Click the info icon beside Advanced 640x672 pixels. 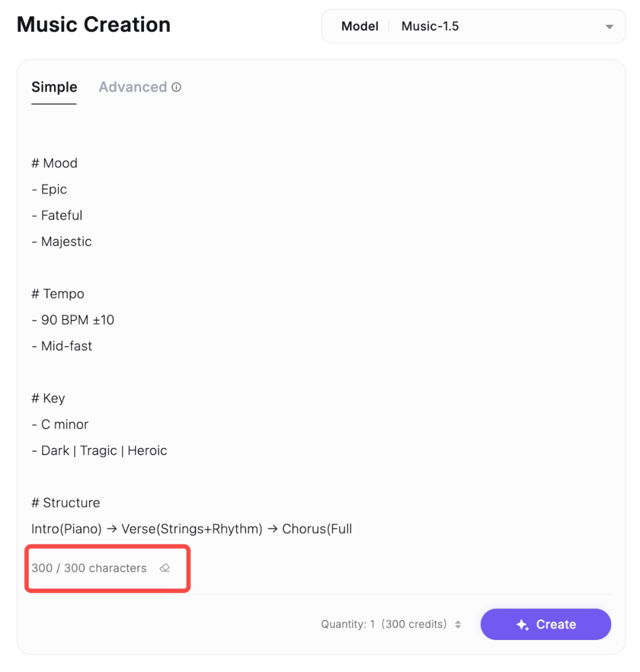pos(177,87)
